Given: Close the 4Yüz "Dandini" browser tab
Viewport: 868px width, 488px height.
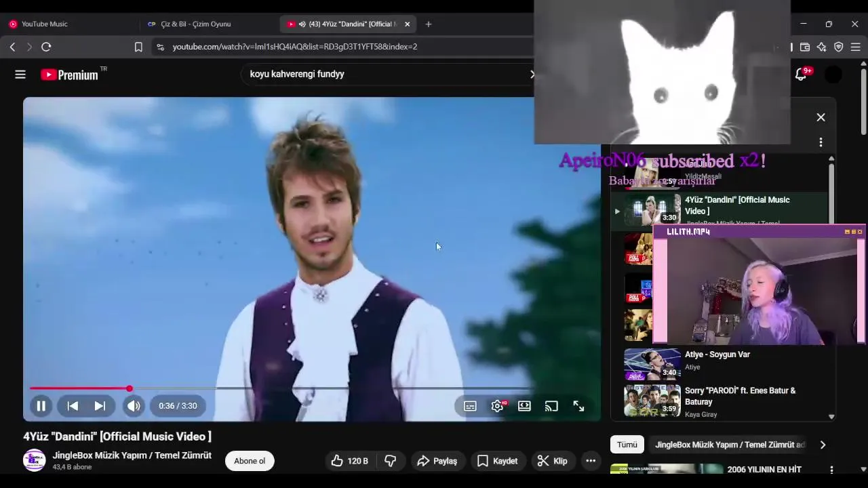Looking at the screenshot, I should point(407,24).
